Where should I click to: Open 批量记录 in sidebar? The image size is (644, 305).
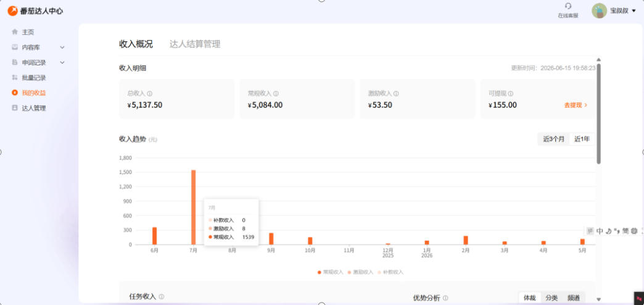pos(34,78)
